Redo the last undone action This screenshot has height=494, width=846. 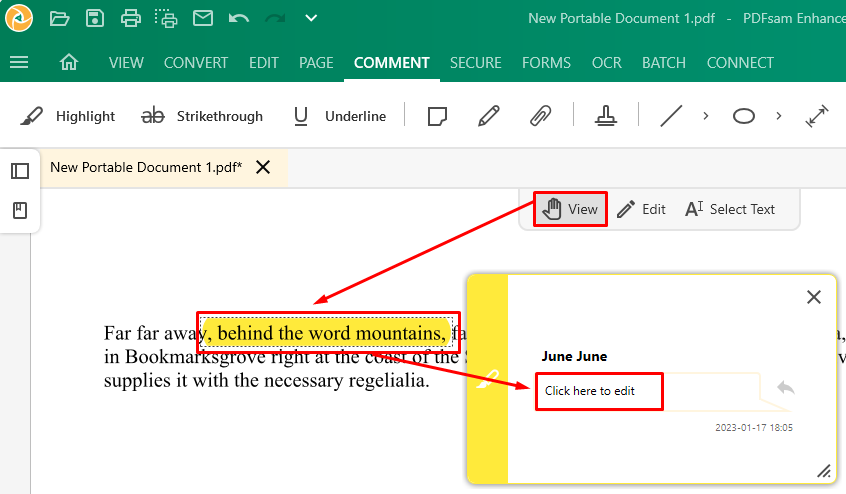(275, 19)
